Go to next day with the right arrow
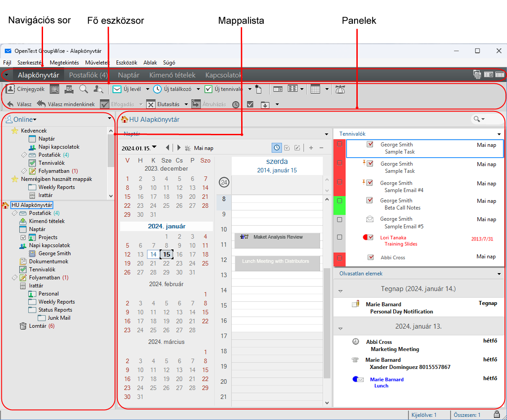507x420 pixels. [x=179, y=148]
